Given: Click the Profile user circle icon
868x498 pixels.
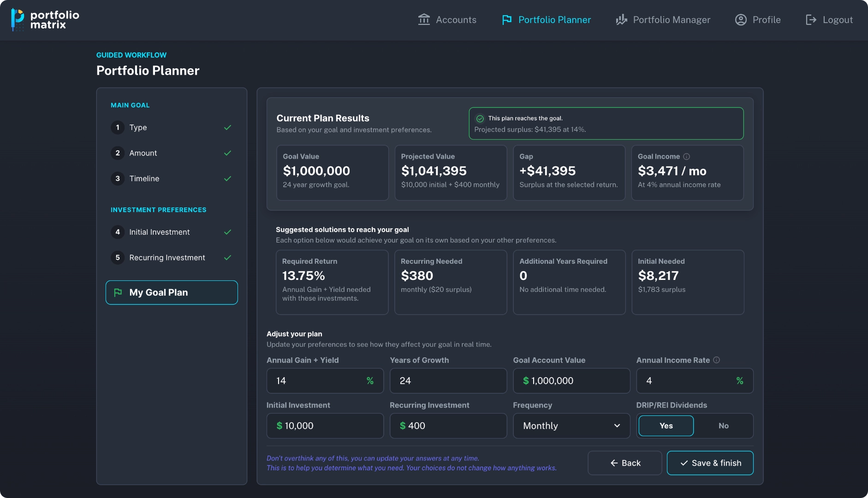Looking at the screenshot, I should (741, 19).
